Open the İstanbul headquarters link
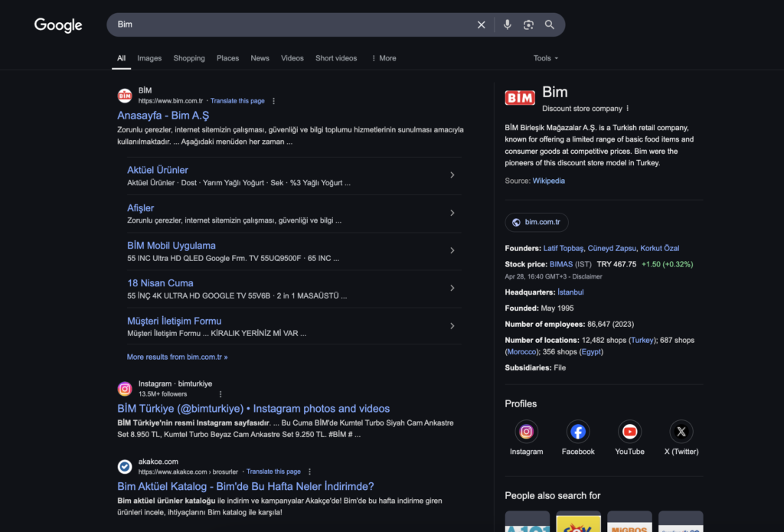This screenshot has height=532, width=784. (570, 292)
